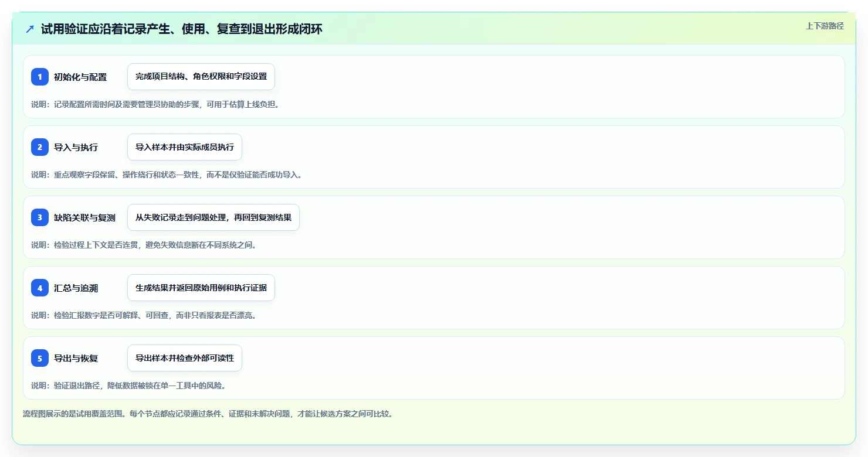Click the 从失败记录走到问题处理 chip

213,217
